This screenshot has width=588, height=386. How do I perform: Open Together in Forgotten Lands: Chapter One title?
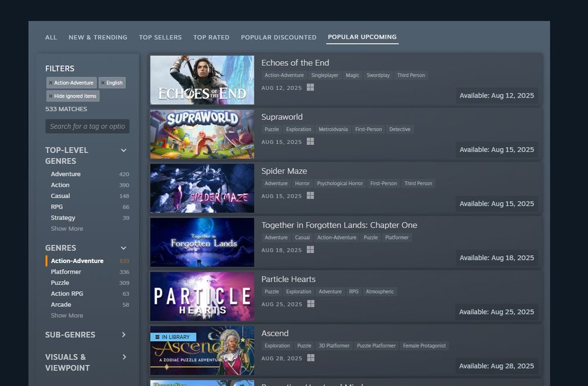(339, 225)
